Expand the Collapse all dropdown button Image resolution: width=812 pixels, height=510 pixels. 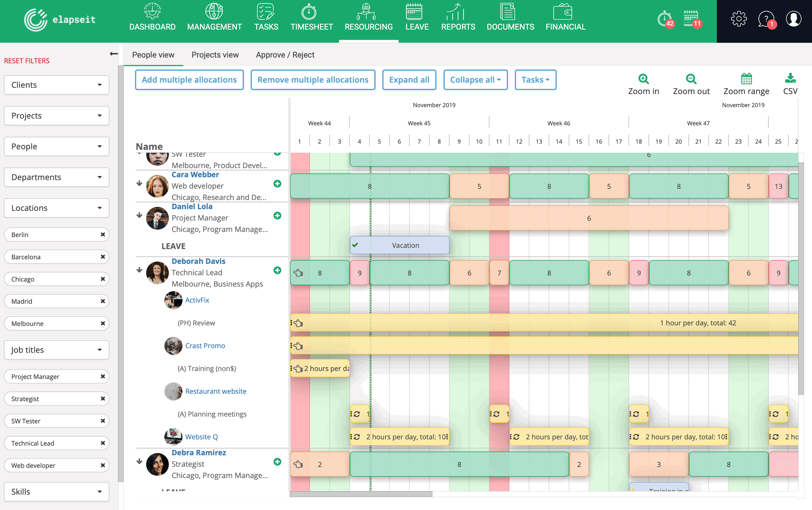(x=475, y=80)
